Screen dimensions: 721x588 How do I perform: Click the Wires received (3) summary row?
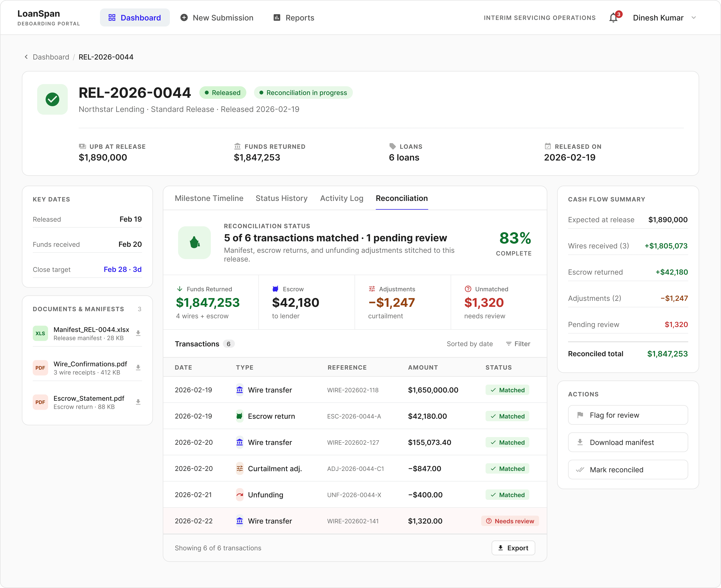coord(628,246)
